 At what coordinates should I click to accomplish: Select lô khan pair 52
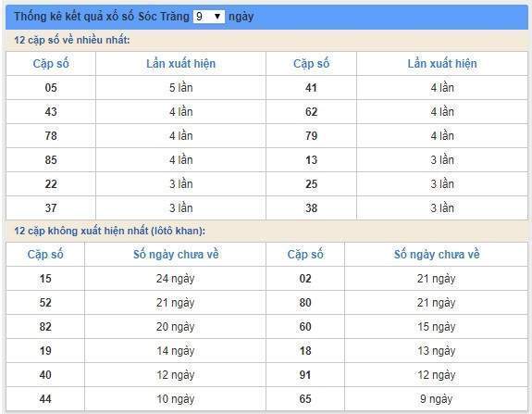(x=45, y=303)
